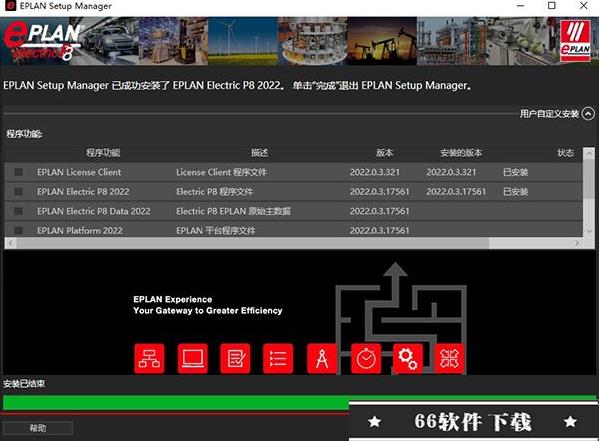The image size is (599, 441).
Task: Click the red gears icon
Action: point(408,358)
